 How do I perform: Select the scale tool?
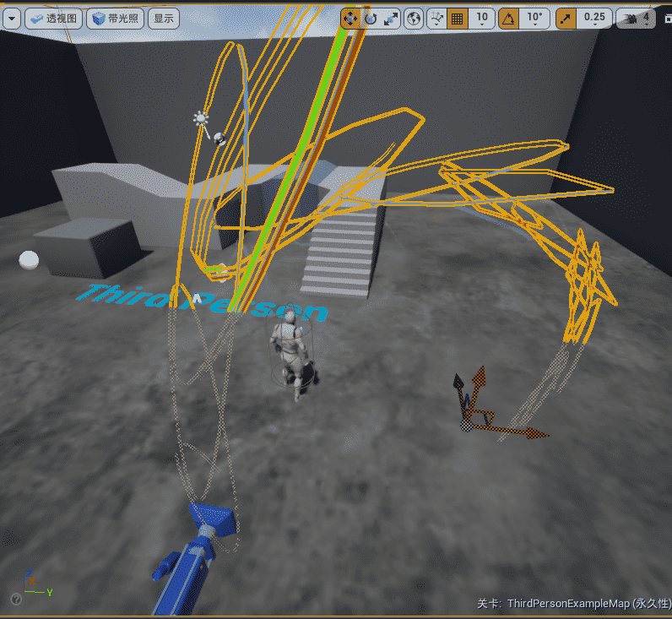391,18
